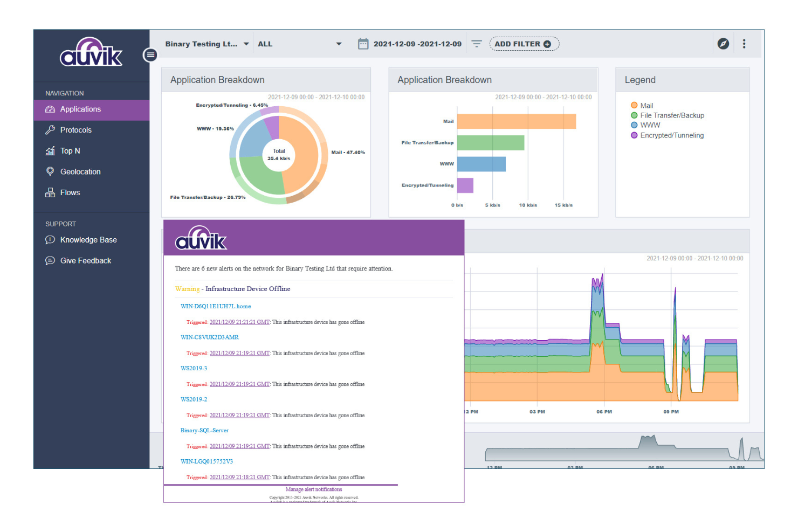Open the 2021-12-09 date range picker

point(411,44)
